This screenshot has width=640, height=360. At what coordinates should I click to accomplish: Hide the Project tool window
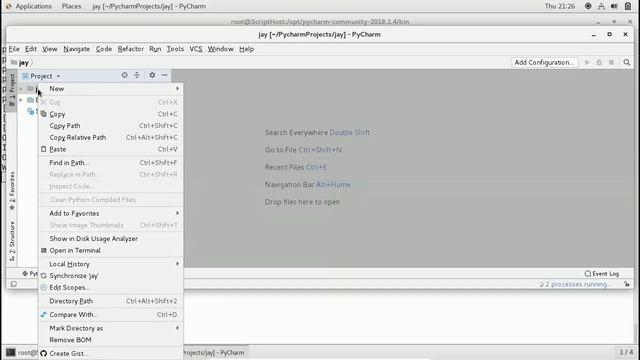[164, 75]
